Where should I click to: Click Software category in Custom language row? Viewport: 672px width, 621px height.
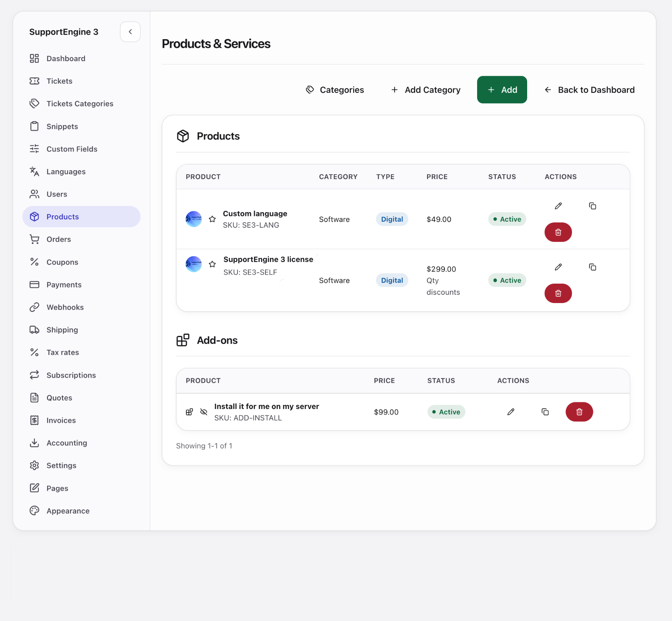[x=335, y=219]
